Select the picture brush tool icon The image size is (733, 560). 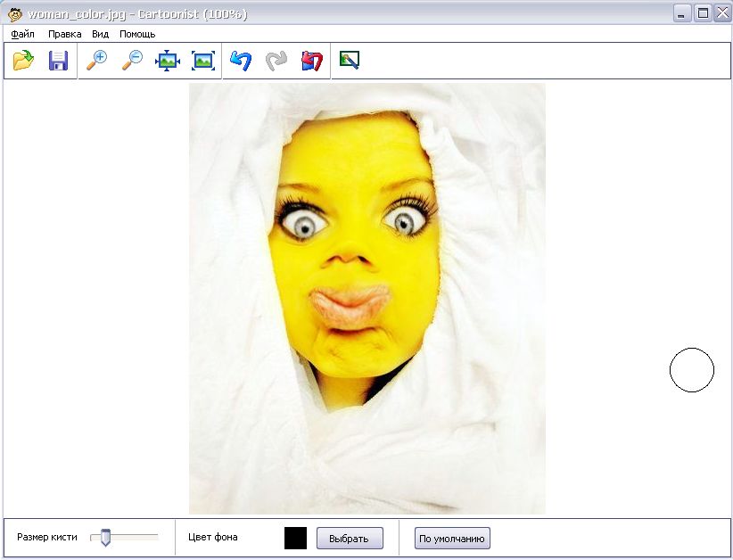[350, 61]
